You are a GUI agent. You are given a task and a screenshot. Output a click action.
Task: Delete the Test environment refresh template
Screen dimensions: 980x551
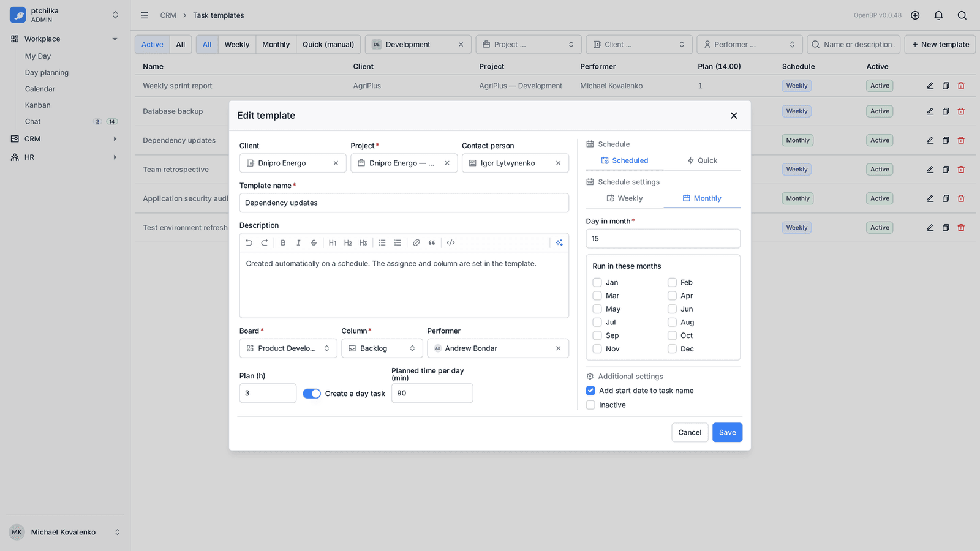pyautogui.click(x=961, y=228)
